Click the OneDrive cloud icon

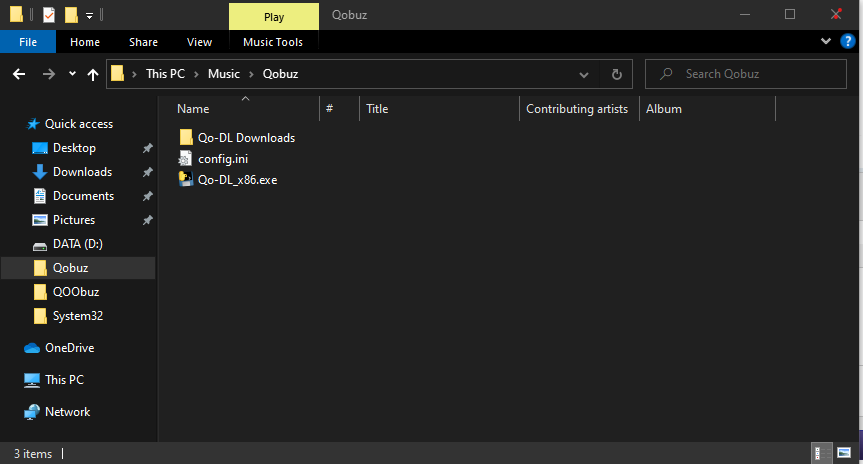[32, 348]
